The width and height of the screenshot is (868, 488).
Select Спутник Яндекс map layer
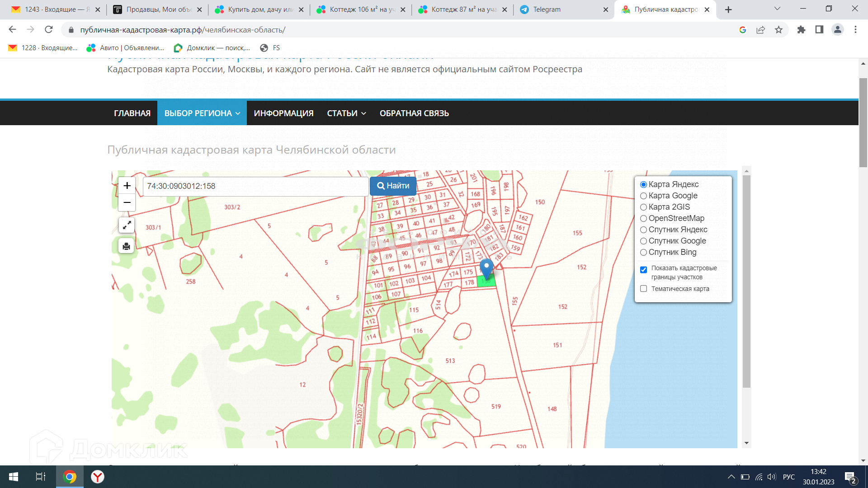click(x=643, y=230)
